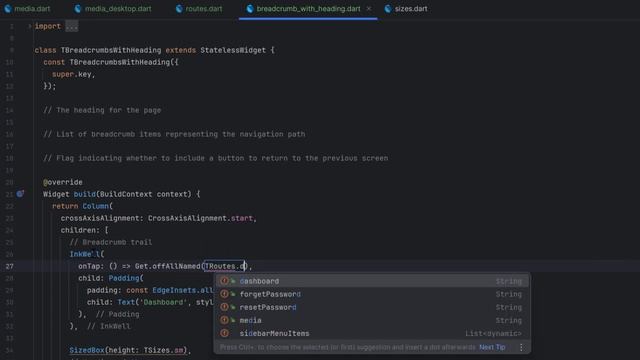Click the Dart icon on breadcrumb_with_heading.dart tab
Viewport: 640px width, 360px height.
[250, 9]
